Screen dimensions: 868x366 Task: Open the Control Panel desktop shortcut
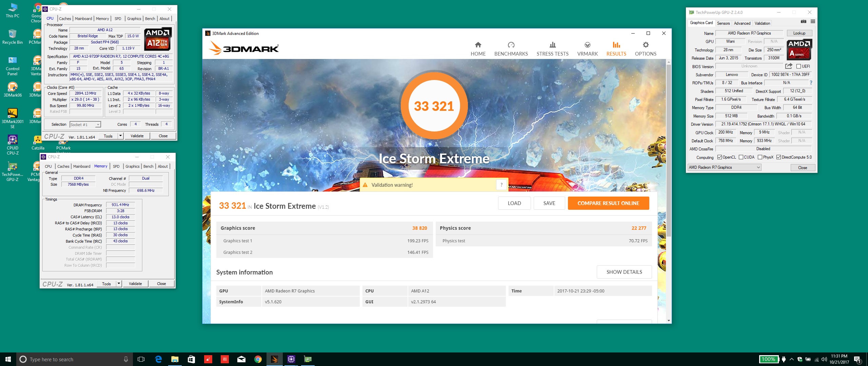coord(13,66)
